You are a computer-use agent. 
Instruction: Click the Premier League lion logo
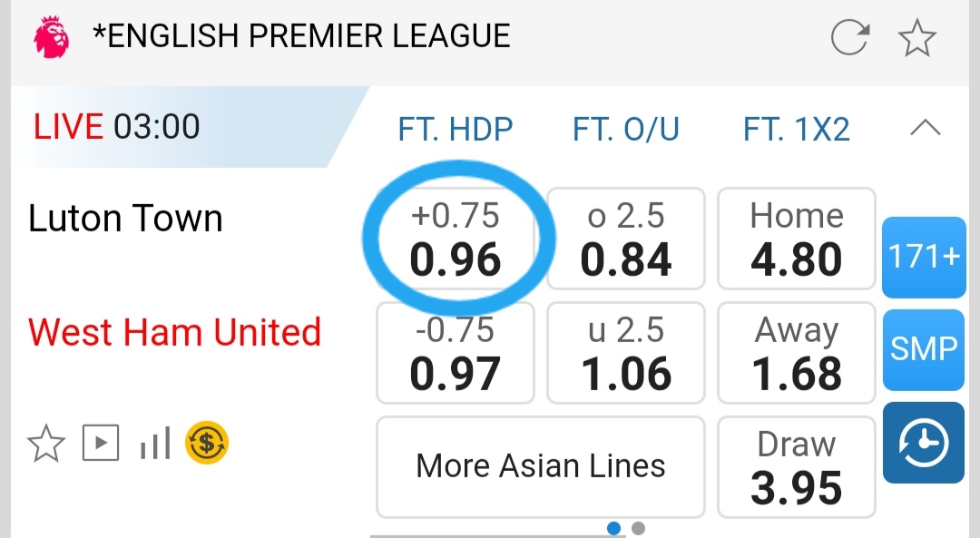pos(51,37)
